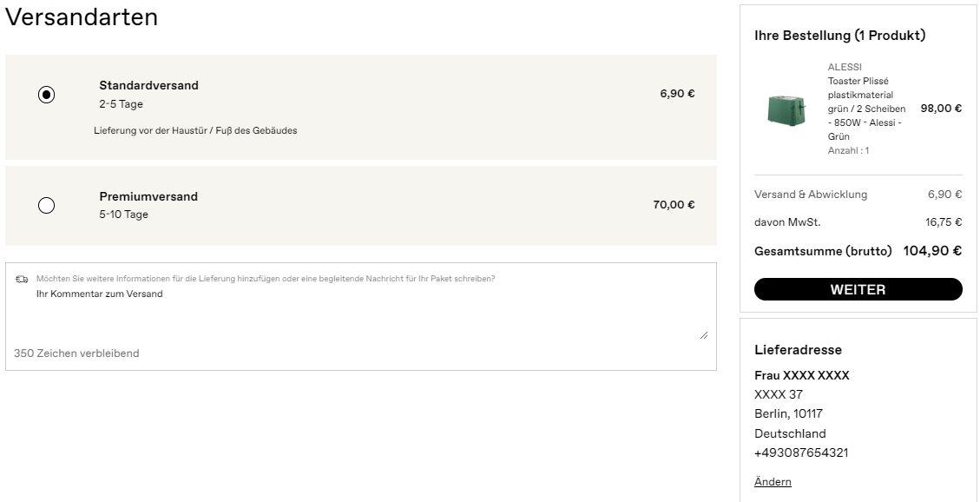Click the Premiumversand title text
This screenshot has width=980, height=502.
pyautogui.click(x=148, y=196)
